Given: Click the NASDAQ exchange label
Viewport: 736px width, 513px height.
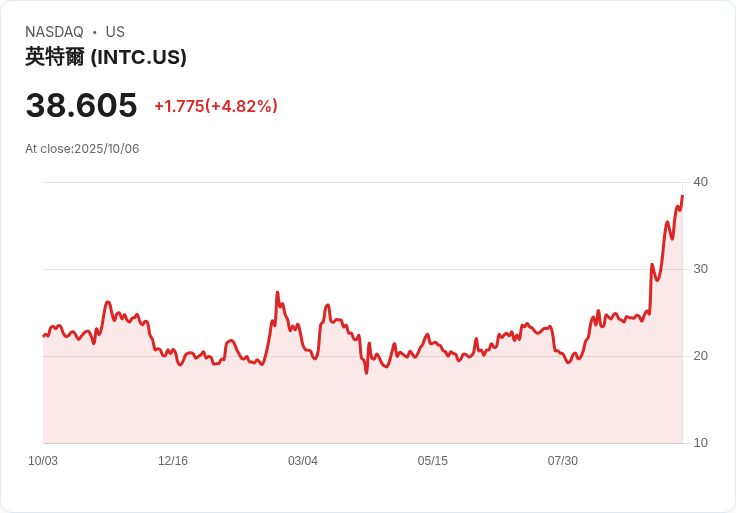Looking at the screenshot, I should pos(54,32).
